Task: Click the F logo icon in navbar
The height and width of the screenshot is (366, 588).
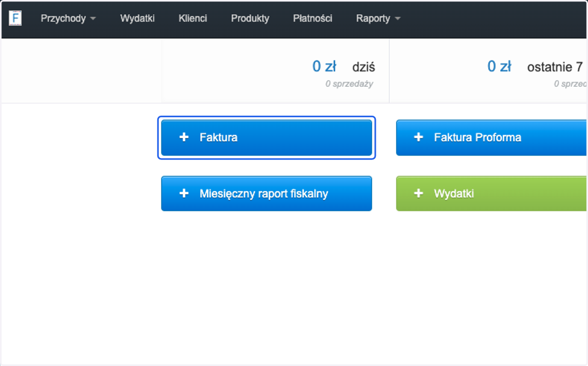Action: click(15, 18)
